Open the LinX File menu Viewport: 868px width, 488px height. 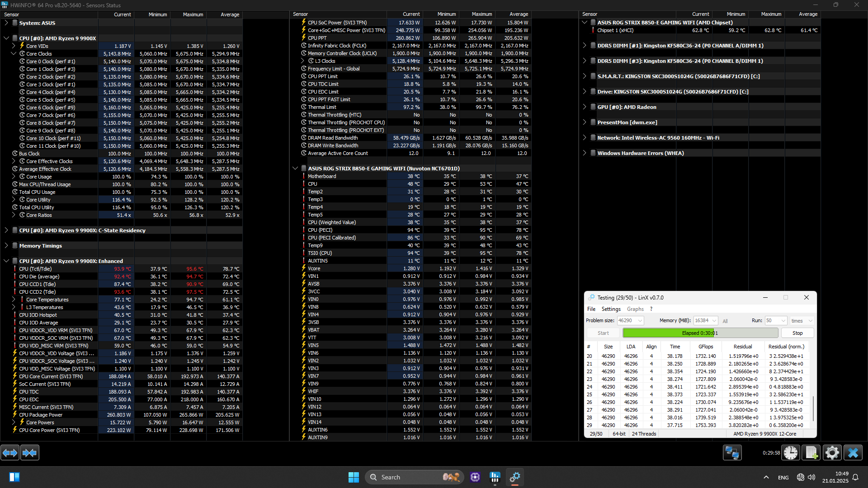(591, 309)
